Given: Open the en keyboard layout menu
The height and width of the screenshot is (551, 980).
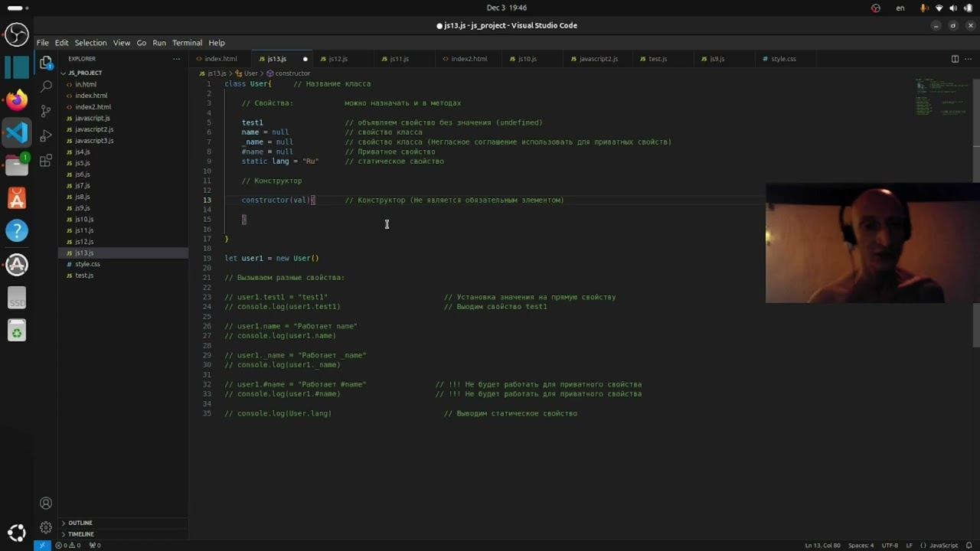Looking at the screenshot, I should tap(900, 8).
